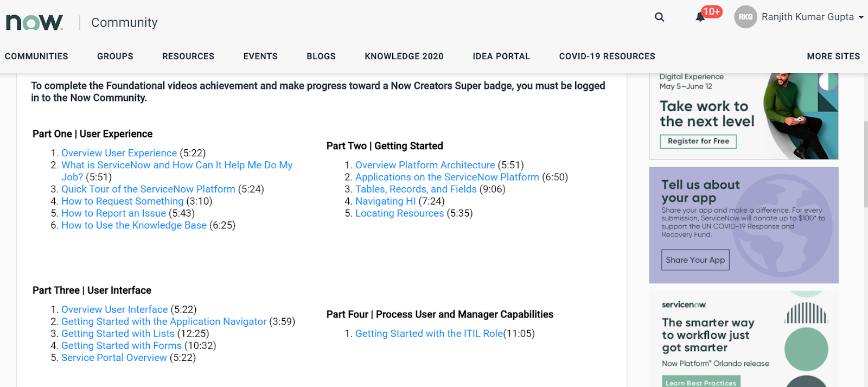Click the Tell us about your app banner
The image size is (868, 387).
pos(744,225)
